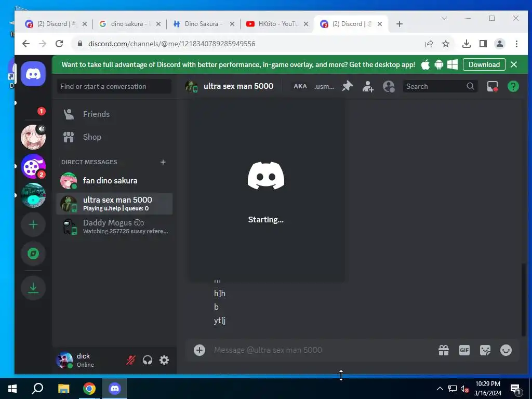
Task: Explore discoverable servers compass icon
Action: click(33, 254)
